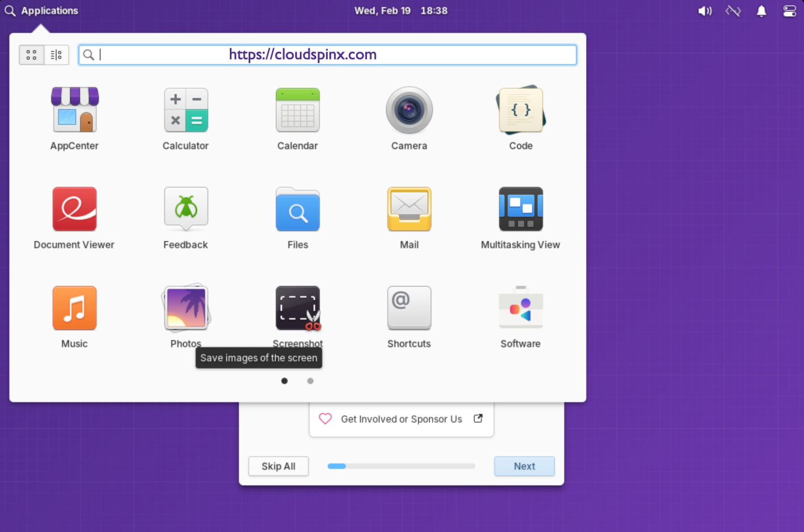Launch the Code editor
Image resolution: width=804 pixels, height=532 pixels.
click(520, 110)
